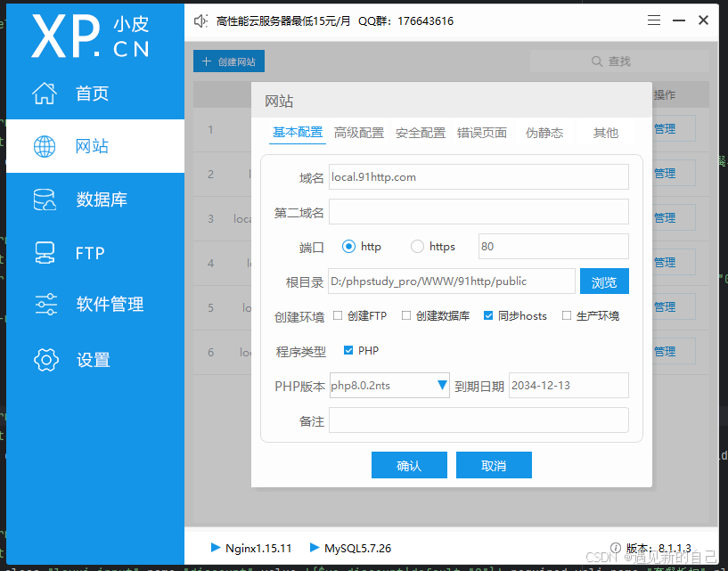Select the https radio button

pyautogui.click(x=415, y=247)
